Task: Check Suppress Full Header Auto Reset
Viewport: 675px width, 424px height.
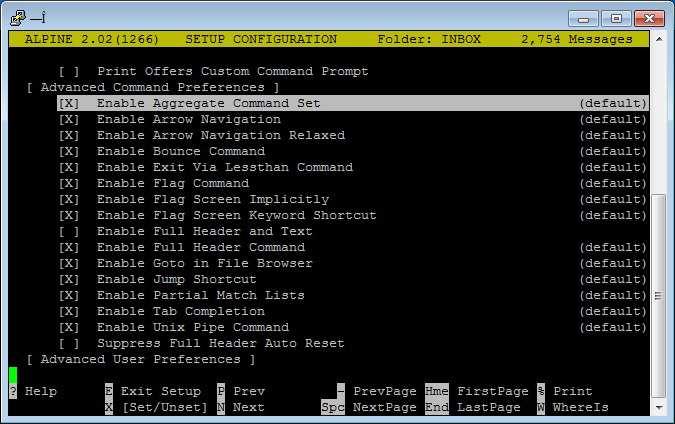Action: tap(69, 344)
